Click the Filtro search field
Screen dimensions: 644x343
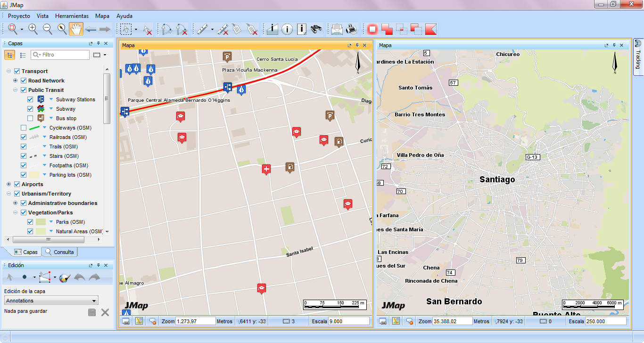tap(60, 55)
